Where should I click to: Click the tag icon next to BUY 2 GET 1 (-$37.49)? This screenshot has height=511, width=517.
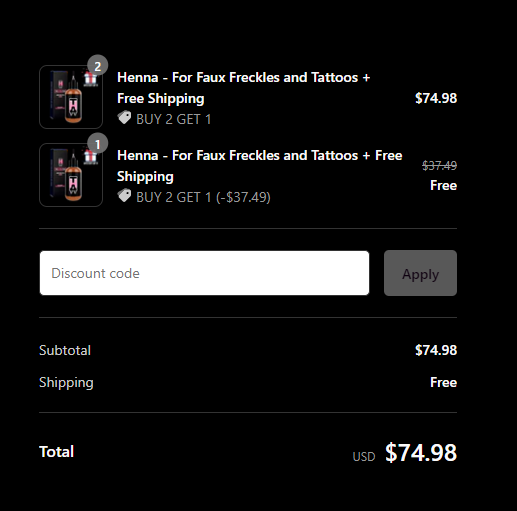point(124,196)
